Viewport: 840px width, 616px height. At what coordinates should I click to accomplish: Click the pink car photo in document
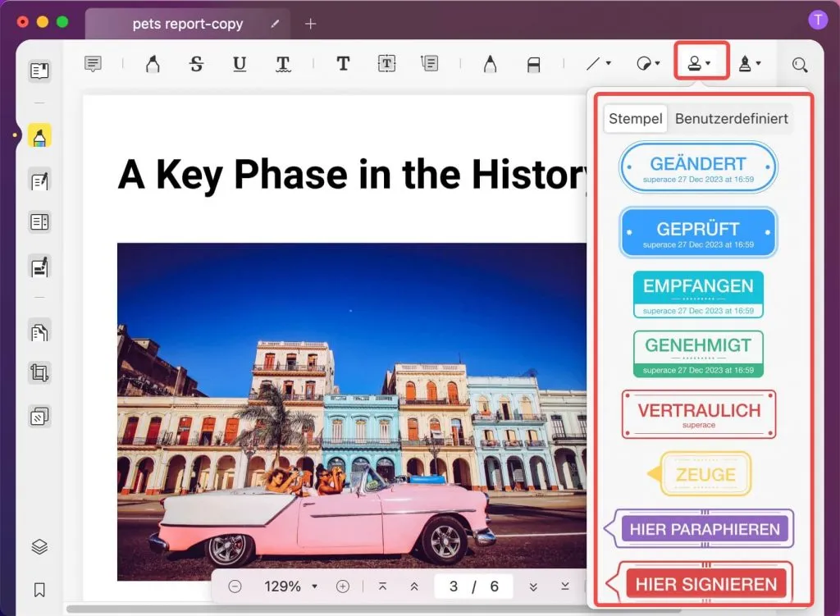352,412
